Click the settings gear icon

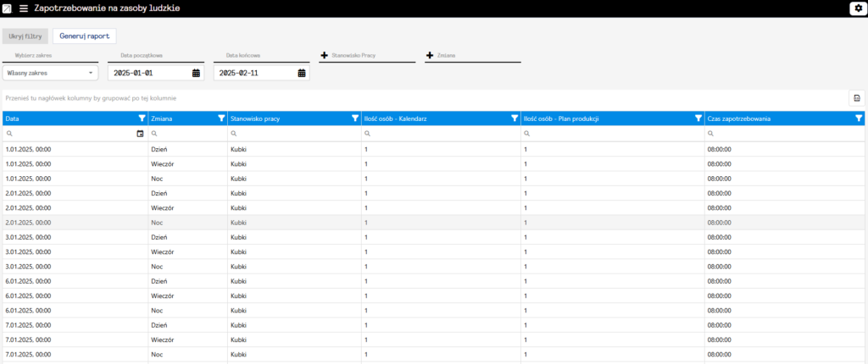(857, 8)
